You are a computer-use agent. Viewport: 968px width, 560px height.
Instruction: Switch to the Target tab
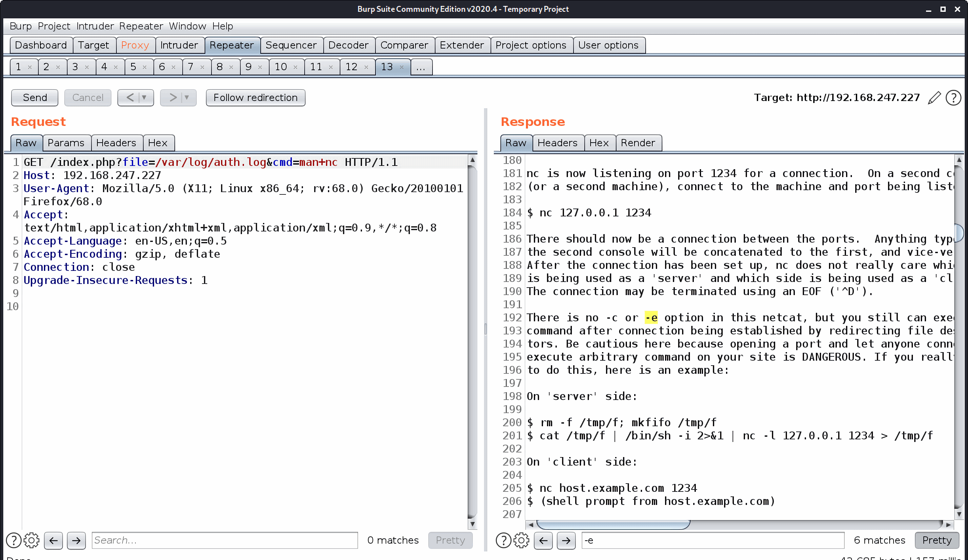coord(94,45)
